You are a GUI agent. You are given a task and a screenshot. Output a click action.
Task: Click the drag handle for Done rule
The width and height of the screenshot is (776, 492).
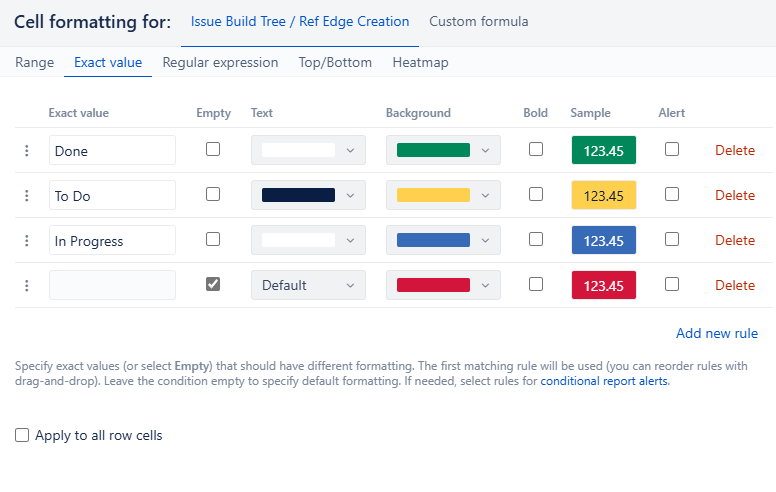[27, 150]
